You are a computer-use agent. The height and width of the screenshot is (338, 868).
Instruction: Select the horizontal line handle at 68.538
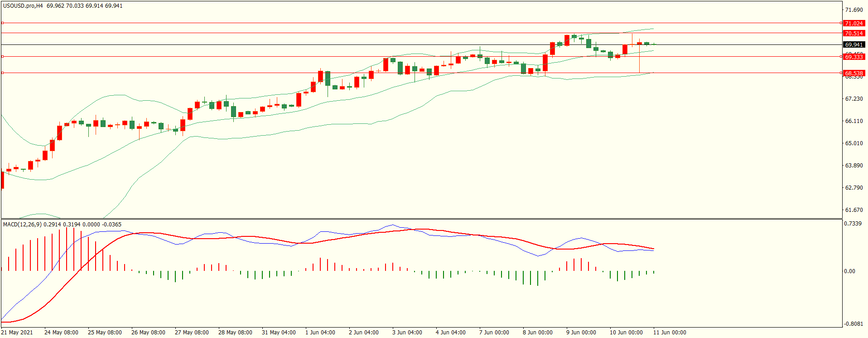2,73
